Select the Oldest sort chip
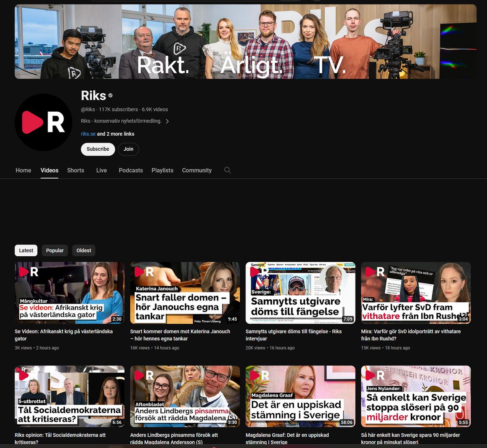 [84, 250]
